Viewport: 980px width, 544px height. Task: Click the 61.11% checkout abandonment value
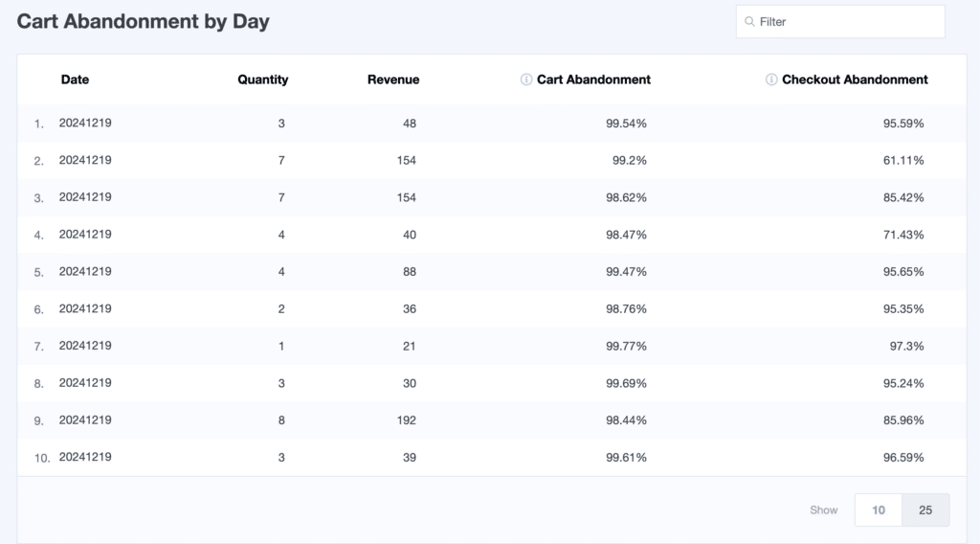click(903, 161)
